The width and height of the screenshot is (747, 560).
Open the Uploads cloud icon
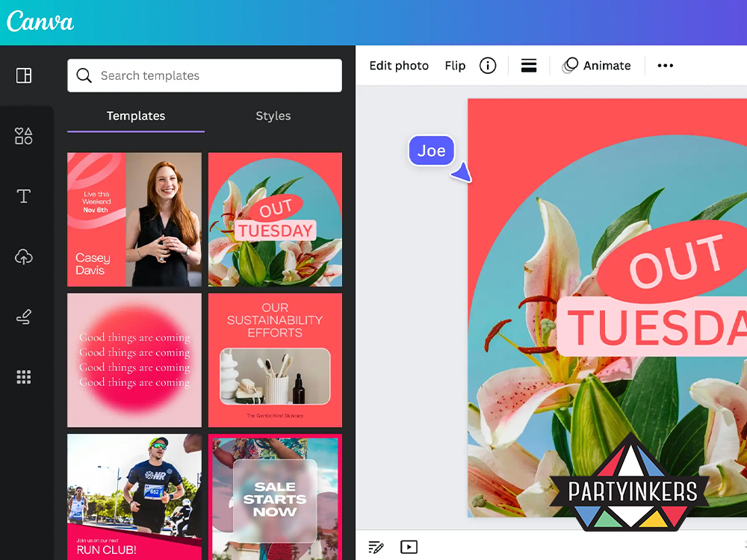[24, 257]
